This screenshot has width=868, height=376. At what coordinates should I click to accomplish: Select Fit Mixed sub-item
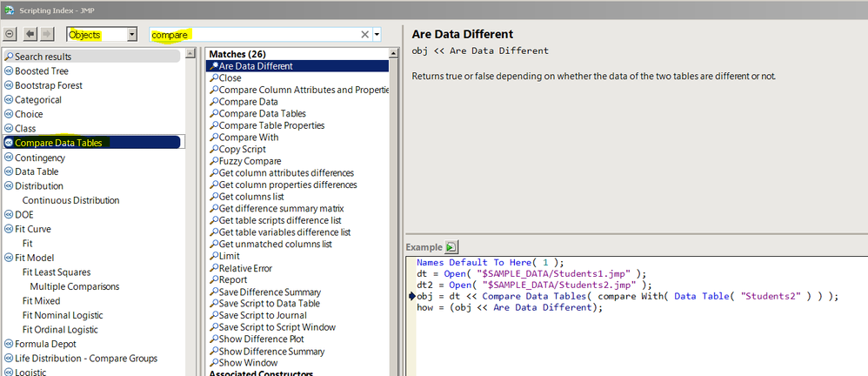tap(42, 300)
